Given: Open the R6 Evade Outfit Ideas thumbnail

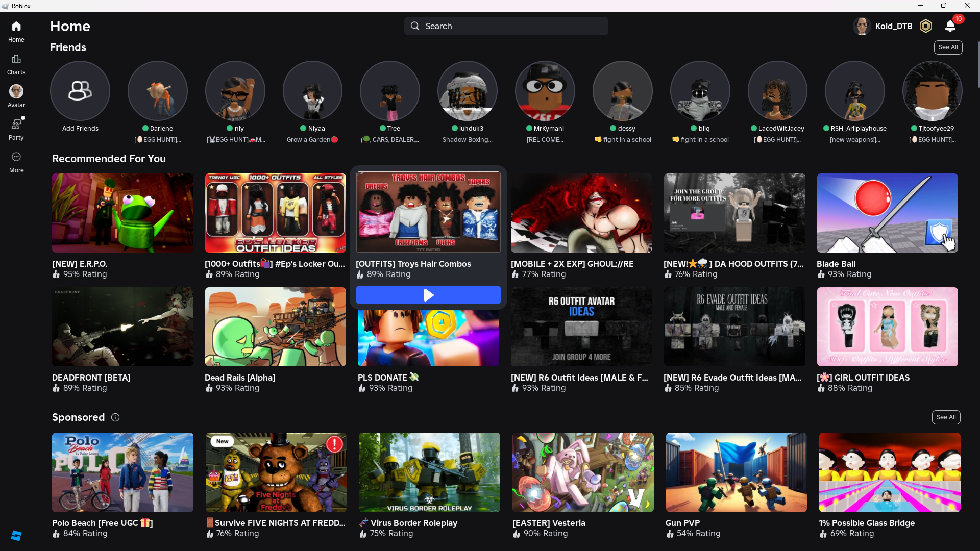Looking at the screenshot, I should tap(734, 327).
